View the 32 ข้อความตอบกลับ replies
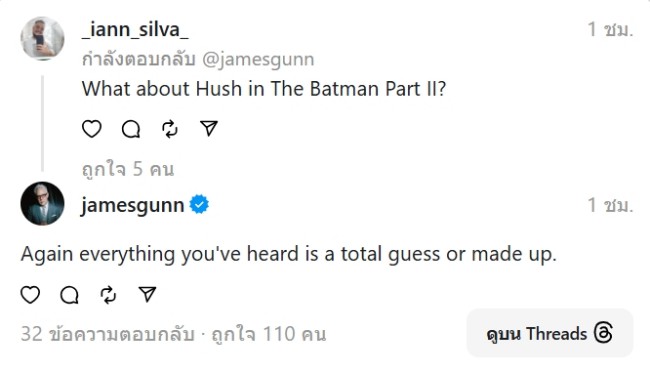This screenshot has height=372, width=650. (x=108, y=334)
